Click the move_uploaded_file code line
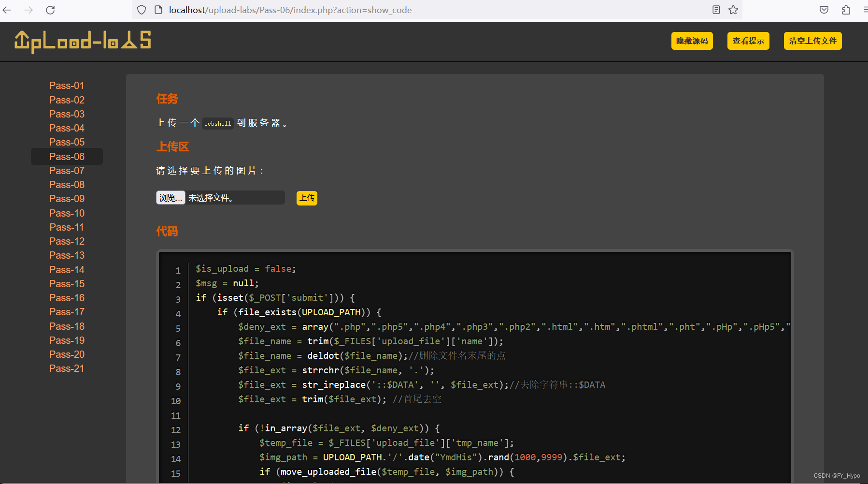 tap(387, 472)
